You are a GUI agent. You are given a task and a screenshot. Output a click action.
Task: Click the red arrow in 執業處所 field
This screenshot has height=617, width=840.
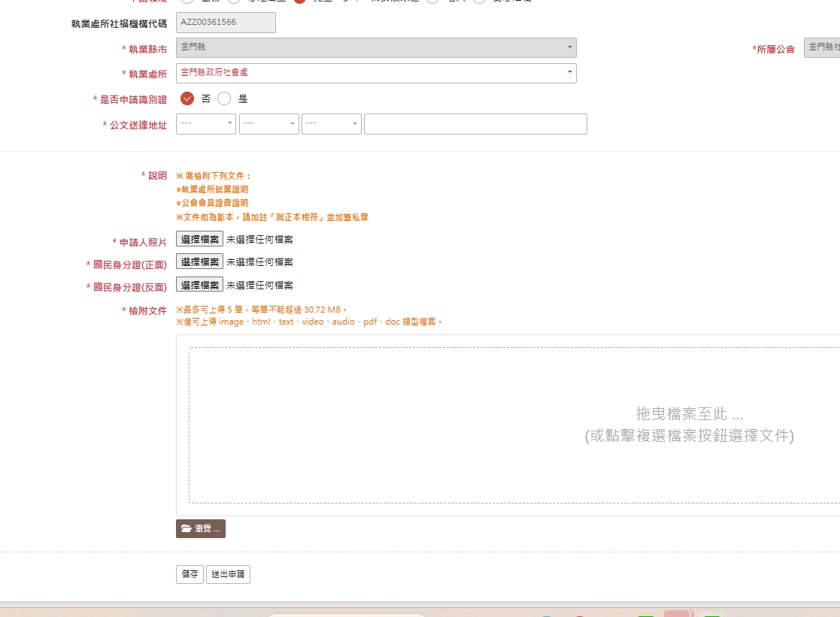pyautogui.click(x=569, y=73)
